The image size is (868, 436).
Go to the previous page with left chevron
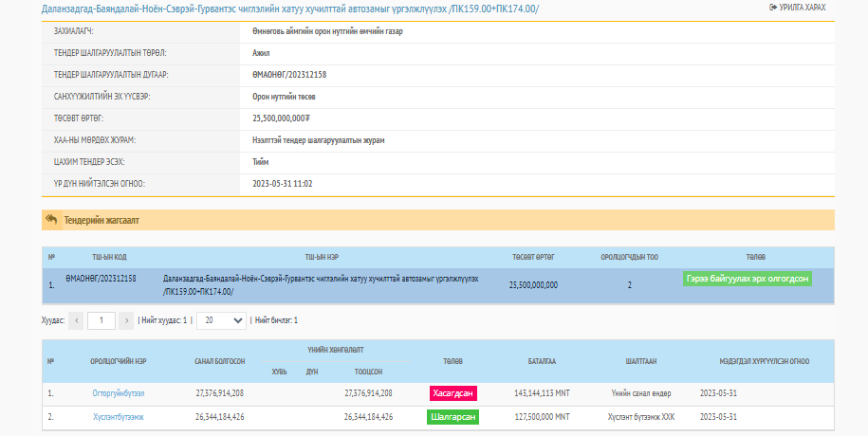[77, 320]
